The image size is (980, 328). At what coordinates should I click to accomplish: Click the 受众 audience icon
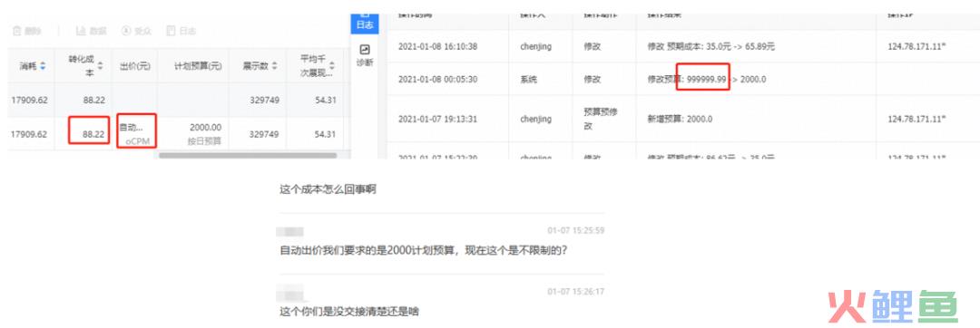pyautogui.click(x=127, y=31)
